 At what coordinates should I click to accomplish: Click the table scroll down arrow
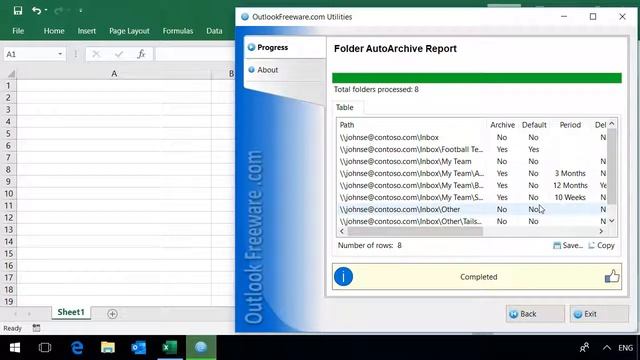[x=611, y=221]
